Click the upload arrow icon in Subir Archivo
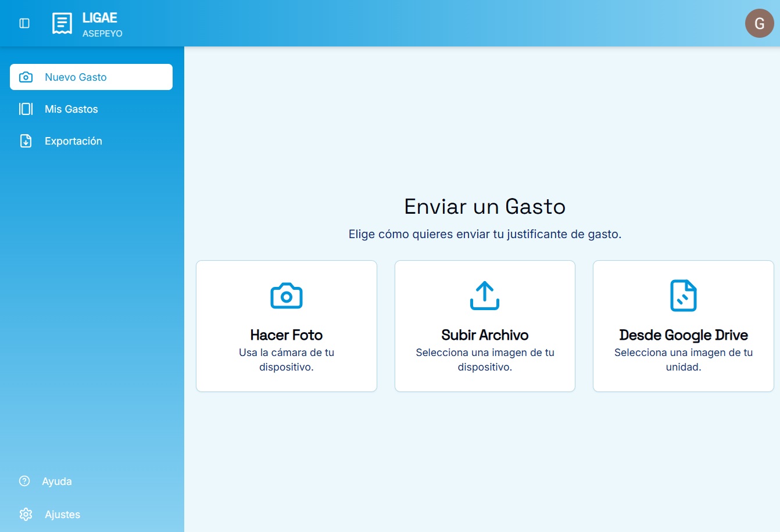 485,296
